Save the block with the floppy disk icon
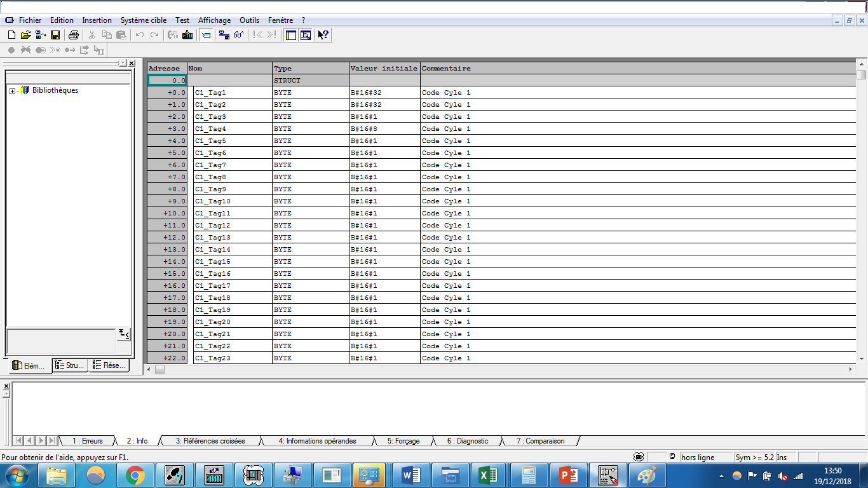This screenshot has height=488, width=868. (x=55, y=35)
